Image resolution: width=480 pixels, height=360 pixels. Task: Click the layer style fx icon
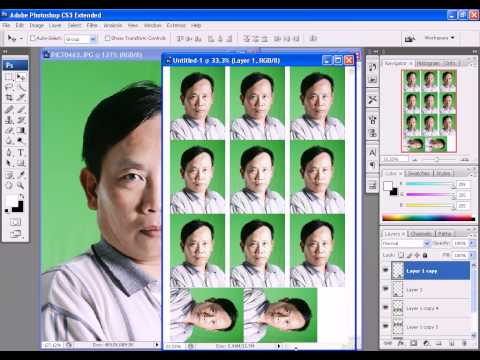[x=401, y=343]
